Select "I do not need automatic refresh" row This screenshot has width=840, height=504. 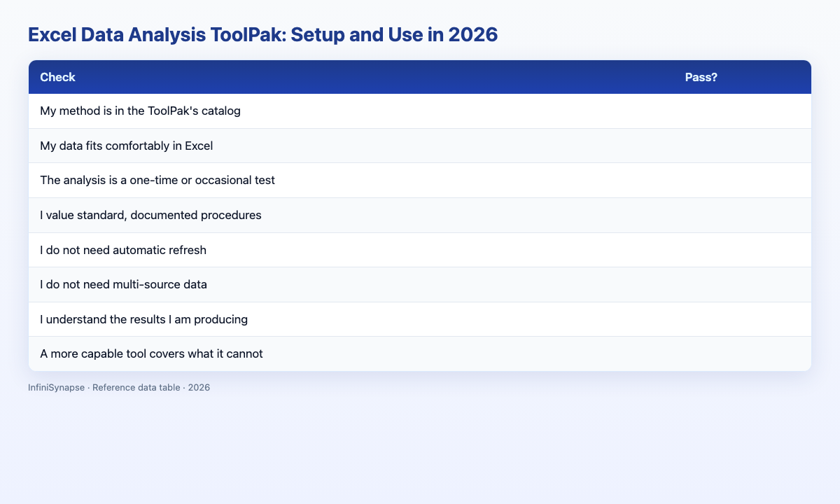420,250
